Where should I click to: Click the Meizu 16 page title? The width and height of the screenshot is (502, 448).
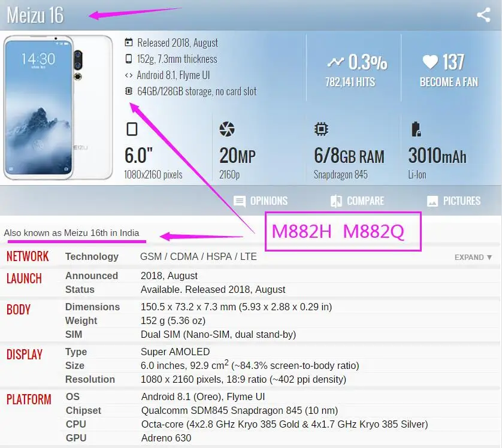[x=35, y=15]
